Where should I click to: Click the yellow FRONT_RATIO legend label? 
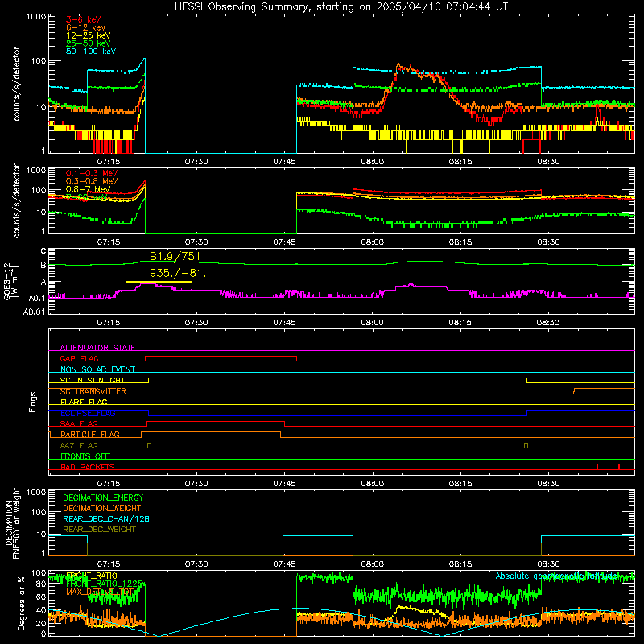(92, 576)
